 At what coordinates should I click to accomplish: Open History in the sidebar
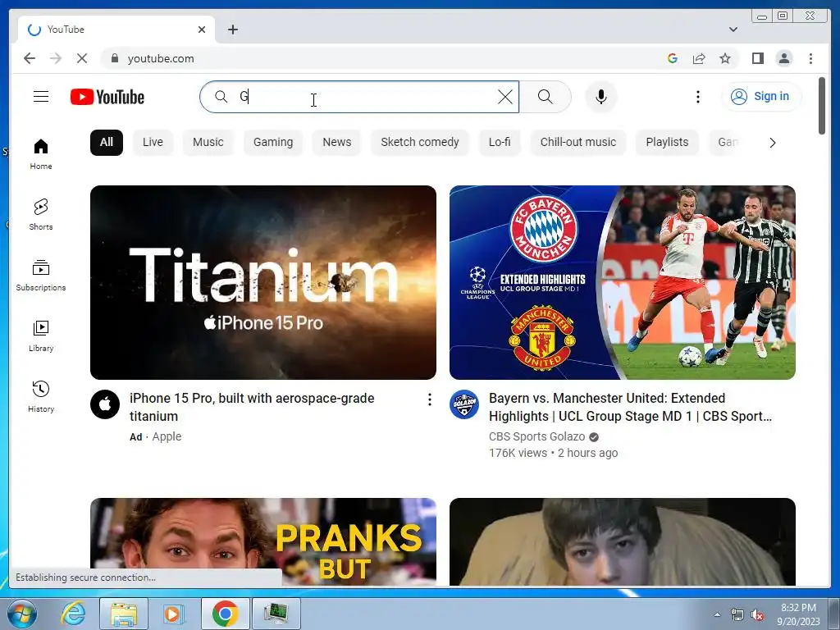[x=41, y=397]
